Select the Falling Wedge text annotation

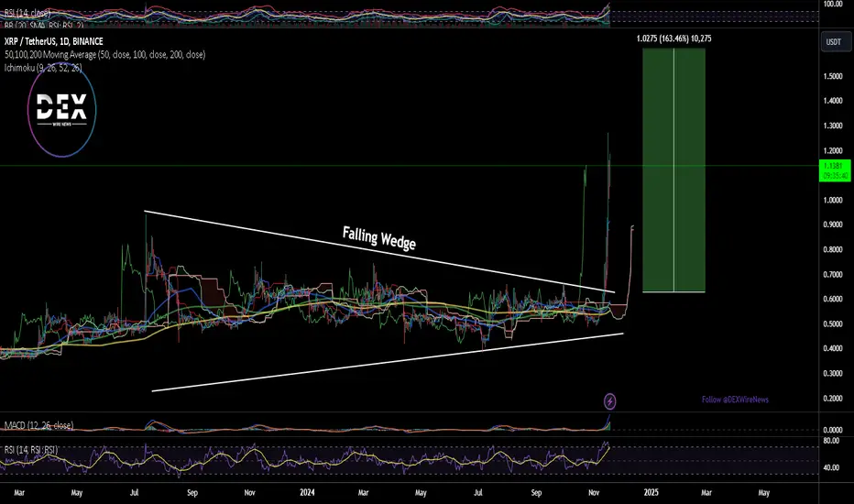379,237
